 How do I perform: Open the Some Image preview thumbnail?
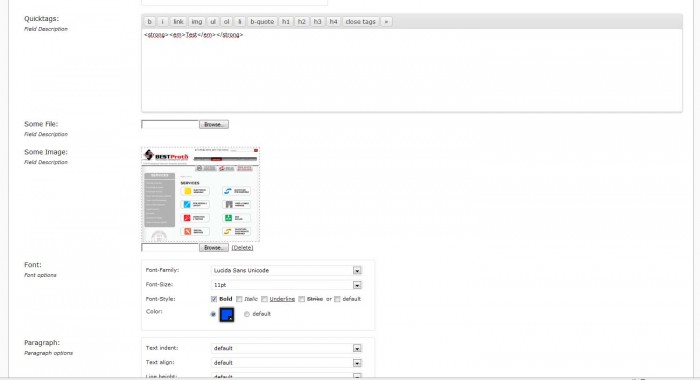click(x=200, y=194)
